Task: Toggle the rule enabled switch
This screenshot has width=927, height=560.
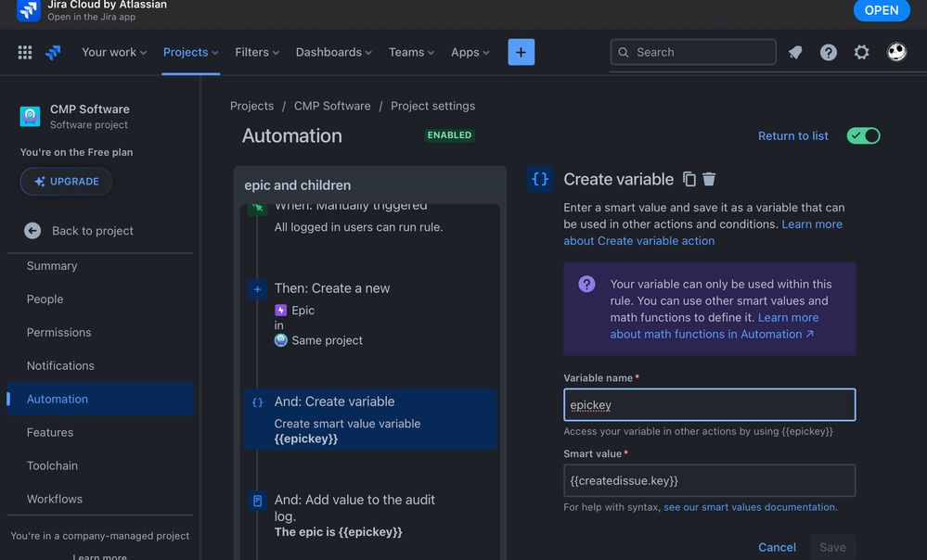Action: tap(863, 136)
